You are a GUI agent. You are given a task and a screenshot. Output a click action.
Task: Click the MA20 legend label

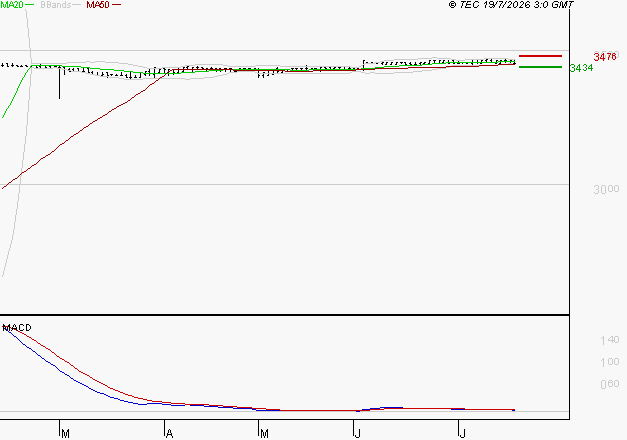point(12,5)
